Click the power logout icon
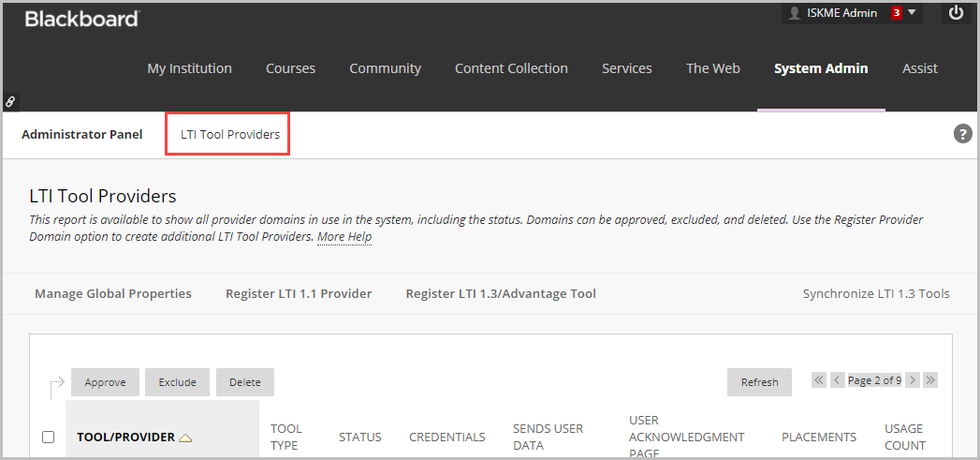980x460 pixels. tap(957, 12)
